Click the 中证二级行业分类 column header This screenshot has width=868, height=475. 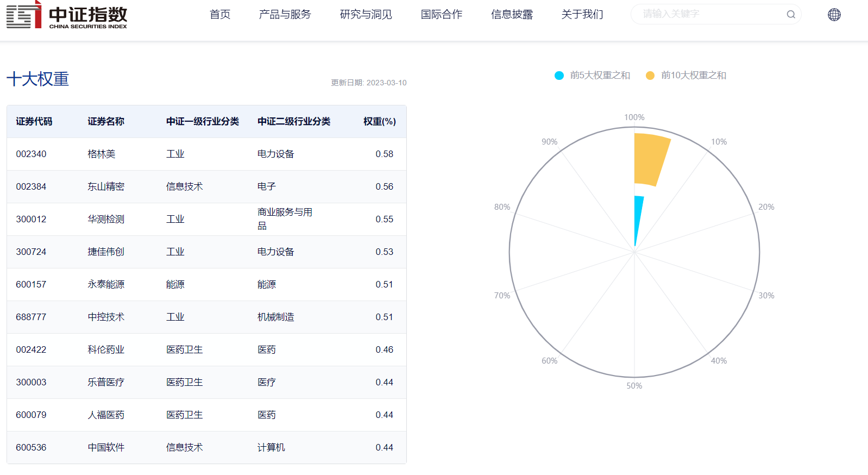click(x=293, y=122)
